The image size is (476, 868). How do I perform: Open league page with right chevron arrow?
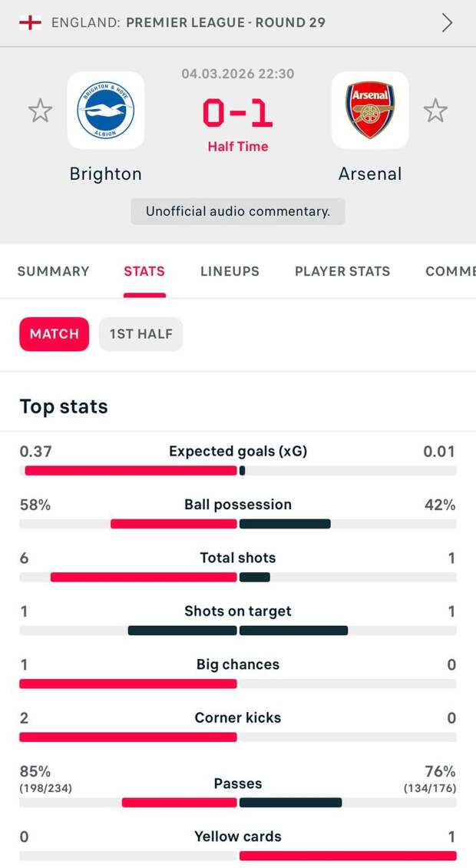pyautogui.click(x=447, y=22)
